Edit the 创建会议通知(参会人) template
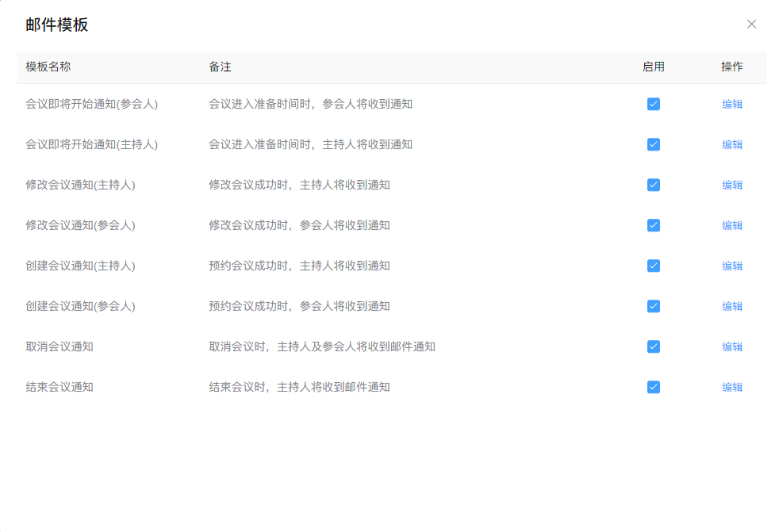This screenshot has height=532, width=779. (x=731, y=306)
